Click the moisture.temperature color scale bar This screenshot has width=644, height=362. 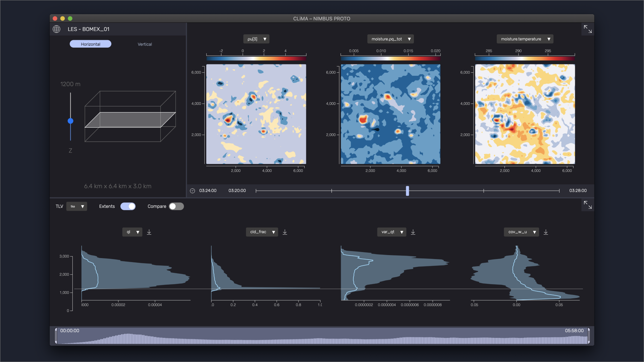point(525,59)
